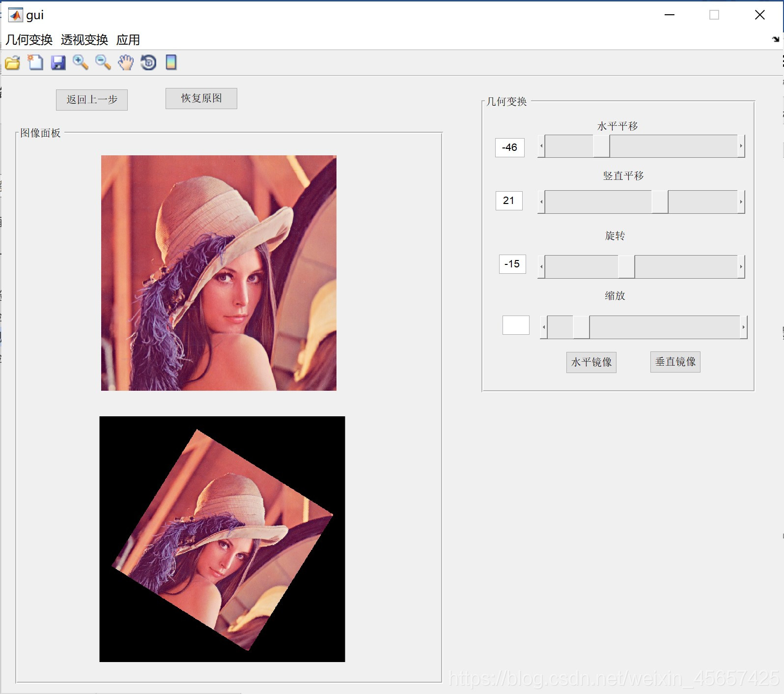Click the 旋转 value field showing -15
Image resolution: width=784 pixels, height=694 pixels.
point(512,264)
